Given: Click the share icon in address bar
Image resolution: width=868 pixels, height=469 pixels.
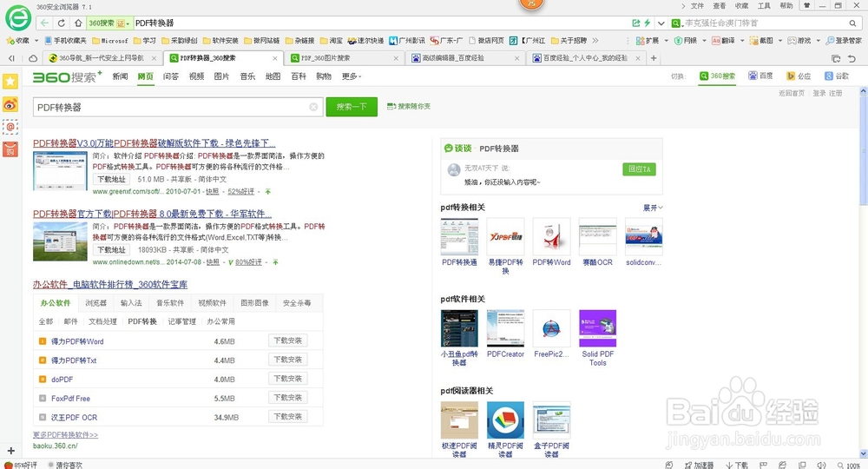Looking at the screenshot, I should coord(636,23).
